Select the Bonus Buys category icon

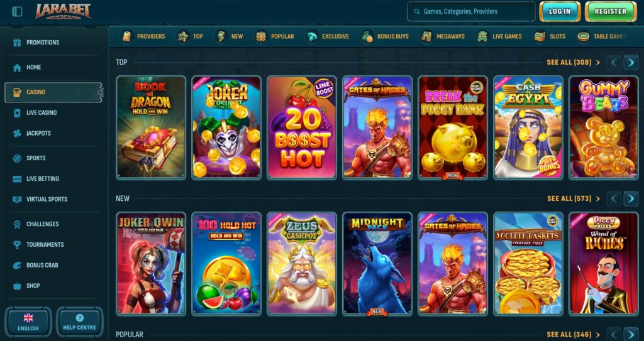click(x=367, y=36)
